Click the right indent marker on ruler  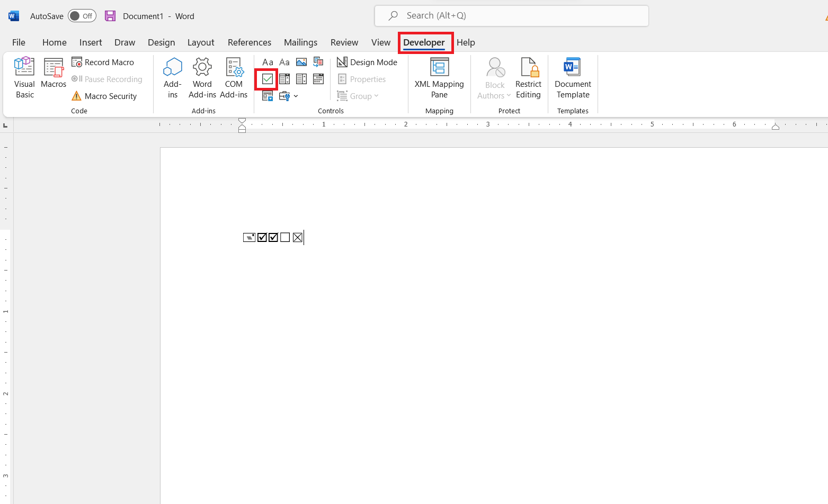point(776,127)
